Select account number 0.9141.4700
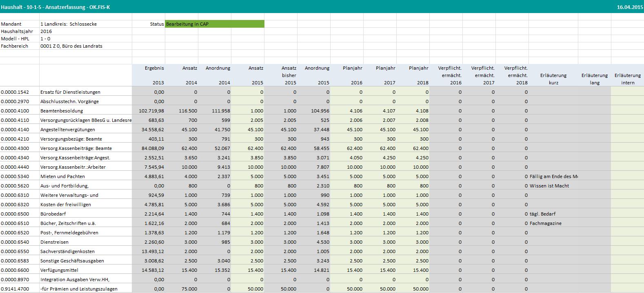Viewport: 644px width, 293px height. (x=15, y=289)
